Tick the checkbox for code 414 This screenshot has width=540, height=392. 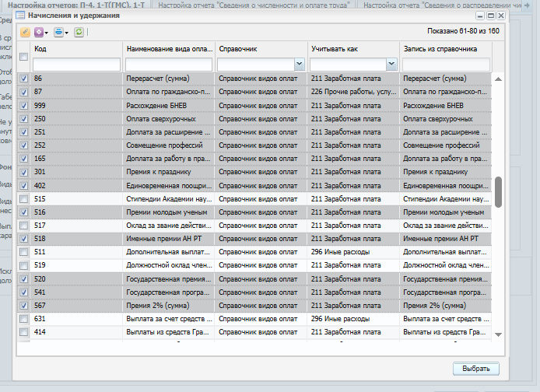[x=24, y=332]
